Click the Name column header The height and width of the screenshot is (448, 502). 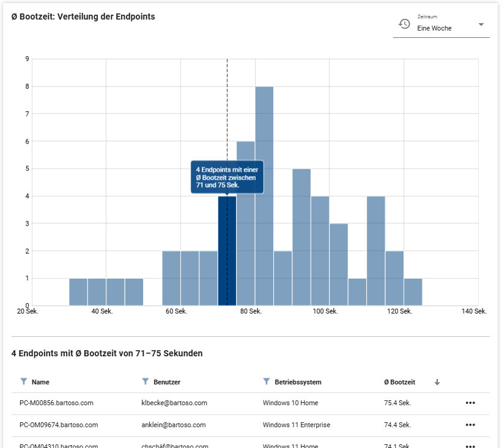40,382
